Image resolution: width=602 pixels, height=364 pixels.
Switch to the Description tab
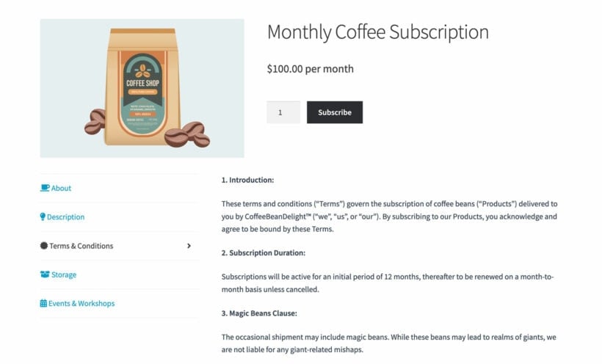(65, 217)
